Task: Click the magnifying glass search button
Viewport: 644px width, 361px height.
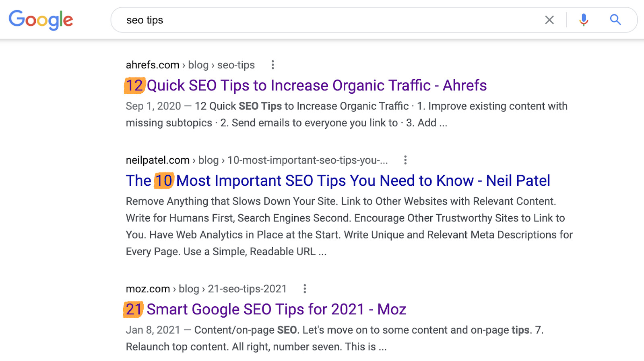Action: pyautogui.click(x=615, y=20)
